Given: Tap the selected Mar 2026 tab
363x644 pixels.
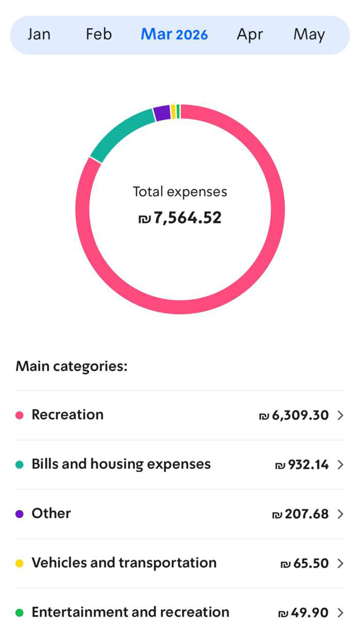Looking at the screenshot, I should coord(174,34).
